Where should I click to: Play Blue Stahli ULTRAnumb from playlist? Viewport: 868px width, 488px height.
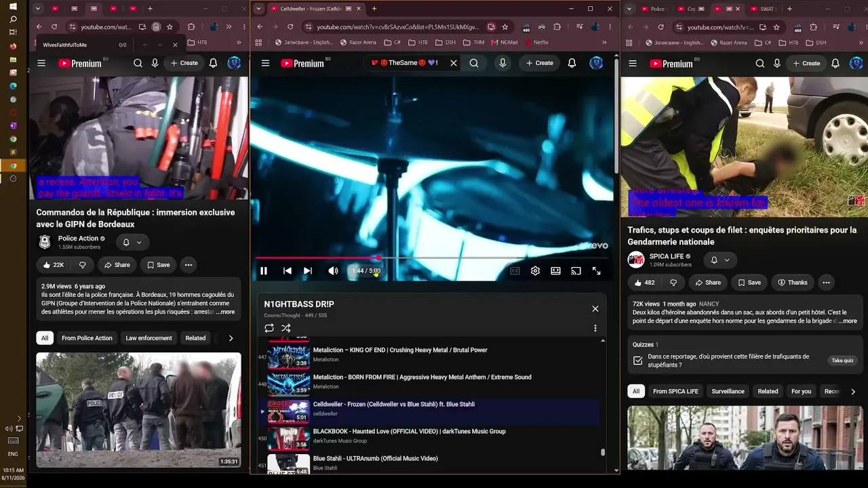click(375, 458)
